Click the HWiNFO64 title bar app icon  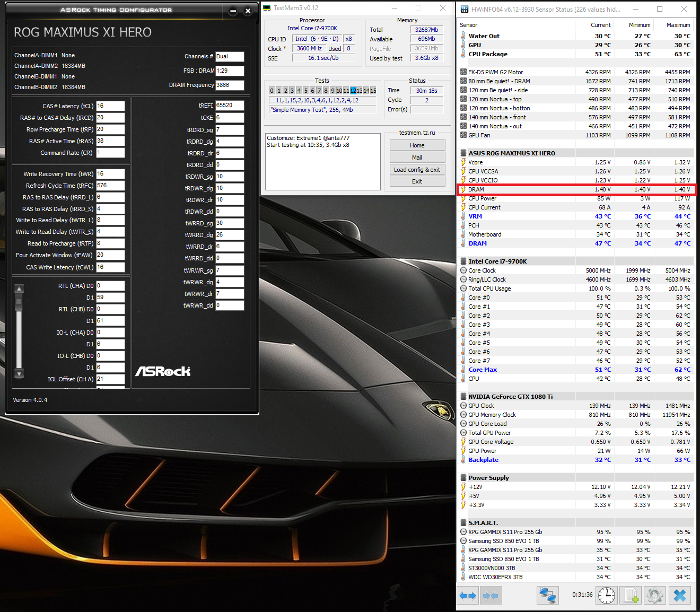tap(465, 9)
